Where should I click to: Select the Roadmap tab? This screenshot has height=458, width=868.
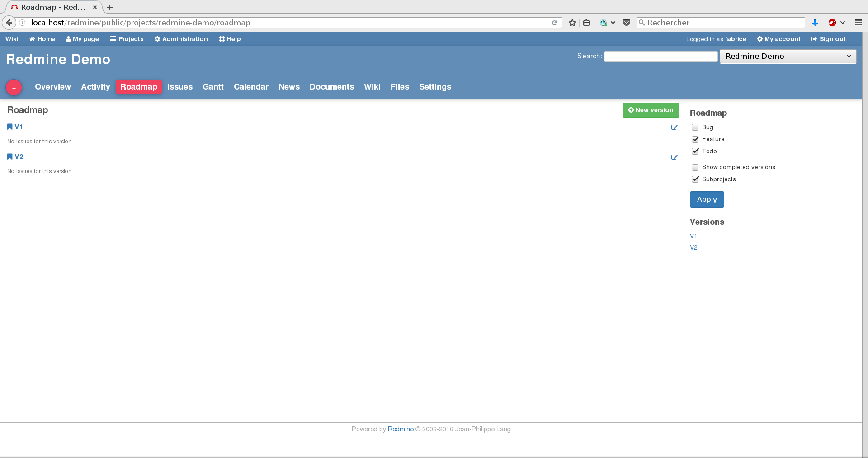[x=139, y=87]
